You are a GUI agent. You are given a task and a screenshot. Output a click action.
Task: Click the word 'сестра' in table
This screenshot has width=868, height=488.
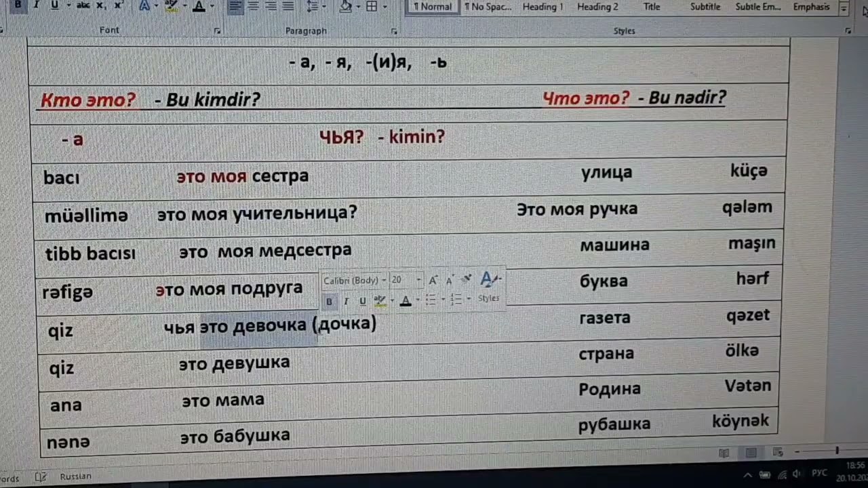tap(280, 176)
